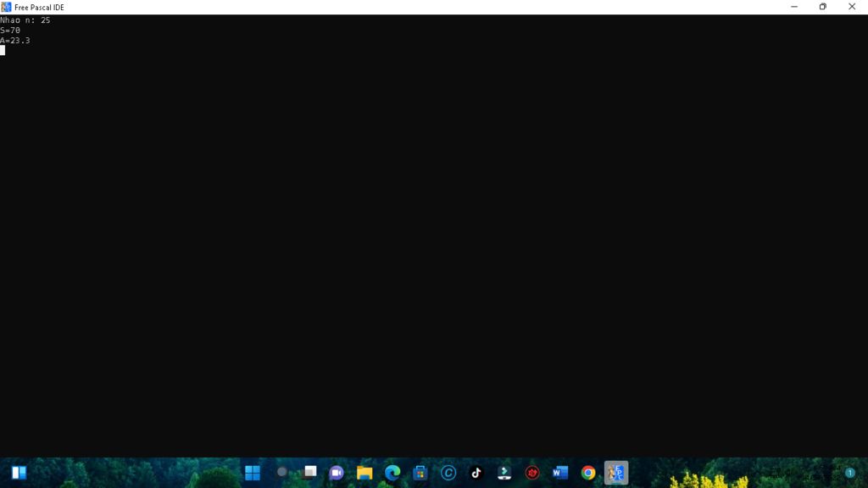Viewport: 868px width, 488px height.
Task: Launch the Teams Chat taskbar icon
Action: point(336,473)
